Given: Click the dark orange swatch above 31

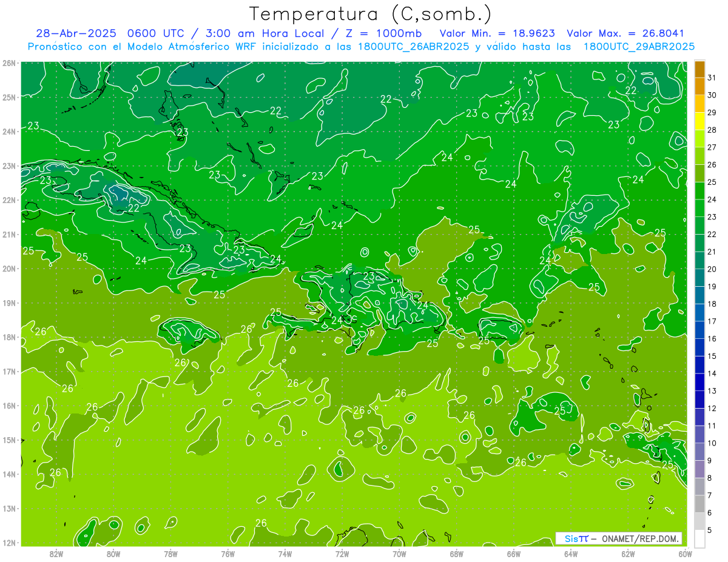Looking at the screenshot, I should tap(699, 69).
